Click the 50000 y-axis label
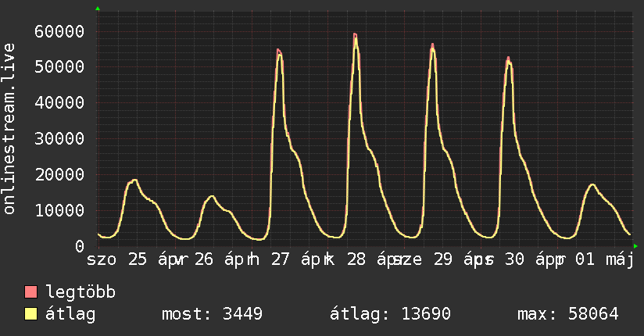Viewport: 644px width, 336px height. tap(59, 66)
